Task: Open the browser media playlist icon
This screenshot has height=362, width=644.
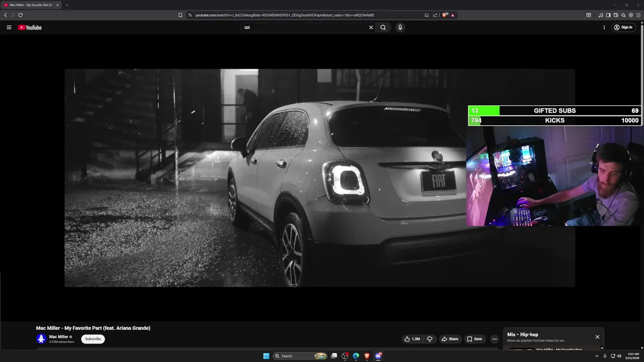Action: click(601, 15)
